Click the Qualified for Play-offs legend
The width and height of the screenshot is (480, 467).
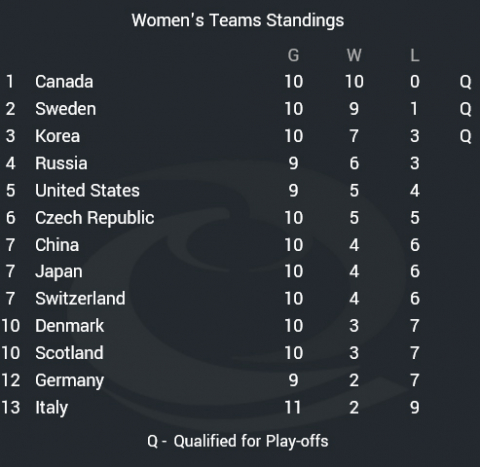coord(238,441)
